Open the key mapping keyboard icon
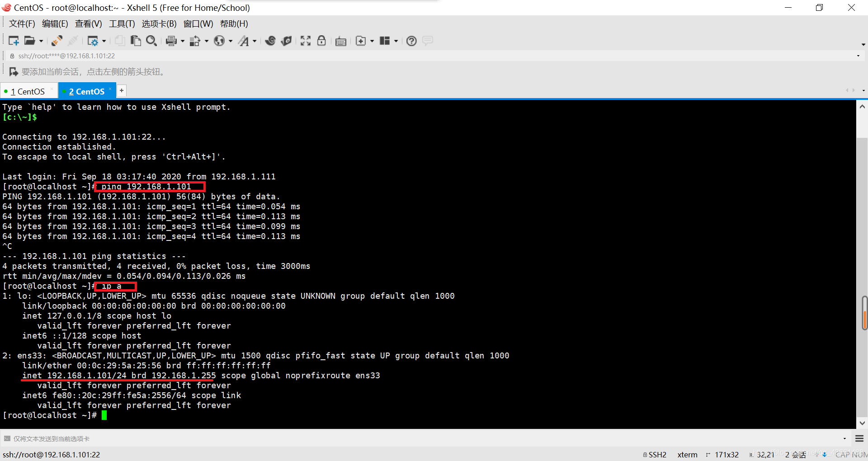The height and width of the screenshot is (461, 868). tap(341, 42)
